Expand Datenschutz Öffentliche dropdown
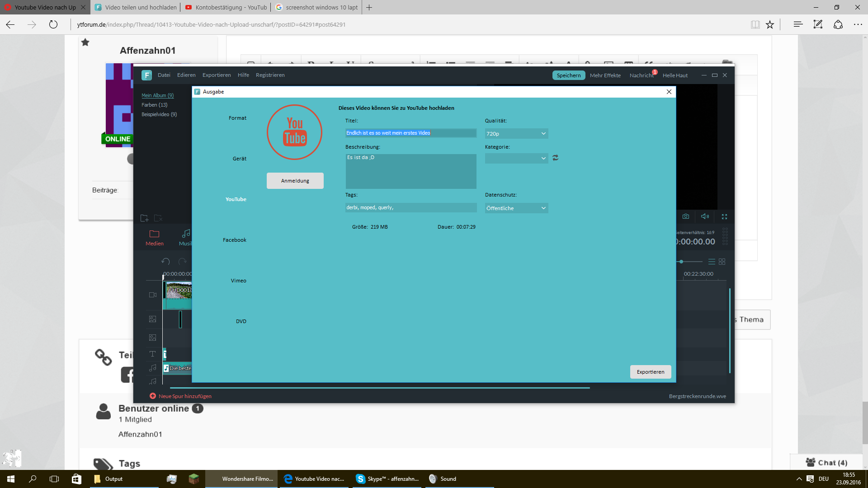The image size is (868, 488). 516,208
